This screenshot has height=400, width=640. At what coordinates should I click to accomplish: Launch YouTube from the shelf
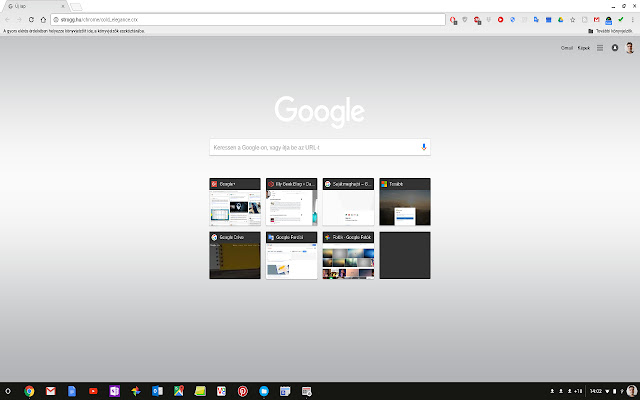pyautogui.click(x=93, y=391)
